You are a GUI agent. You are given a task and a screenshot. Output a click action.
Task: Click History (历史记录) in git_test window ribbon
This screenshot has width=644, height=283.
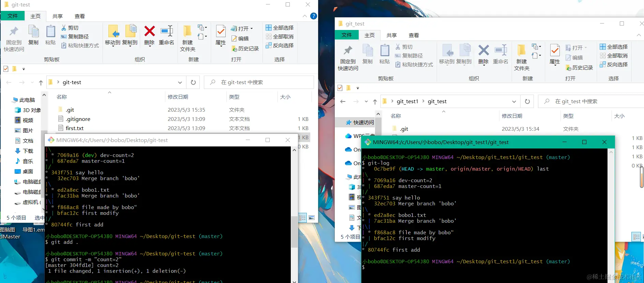pos(579,67)
